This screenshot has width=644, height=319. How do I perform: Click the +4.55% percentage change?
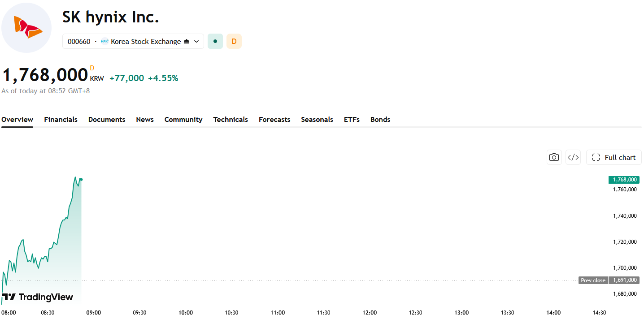(x=163, y=78)
